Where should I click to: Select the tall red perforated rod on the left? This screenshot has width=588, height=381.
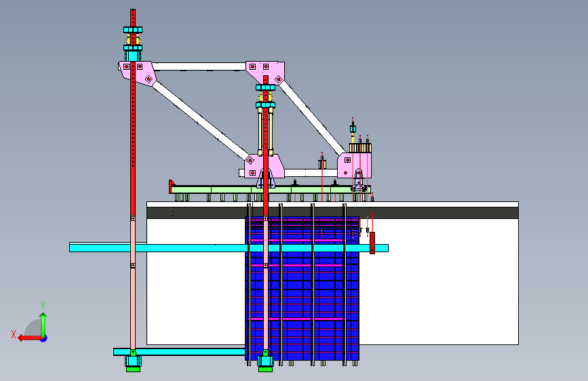click(x=133, y=113)
